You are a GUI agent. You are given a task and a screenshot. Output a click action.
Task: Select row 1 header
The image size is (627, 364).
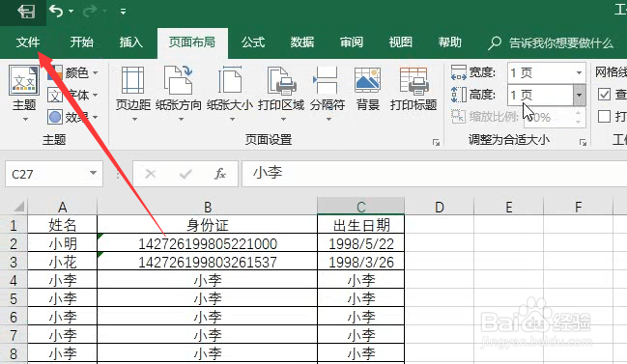click(x=14, y=225)
